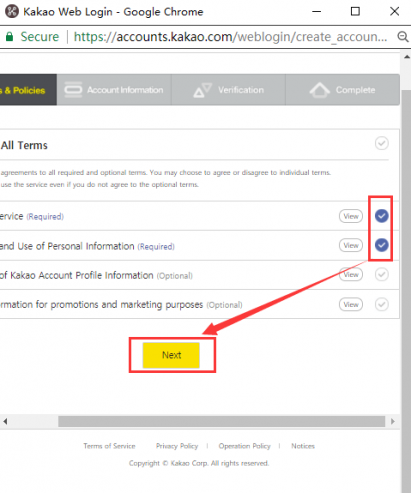Open the Privacy Policy footer link

coord(177,446)
